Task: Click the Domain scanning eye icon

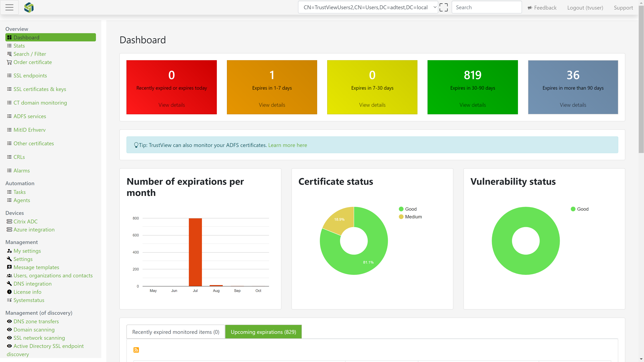Action: 10,329
